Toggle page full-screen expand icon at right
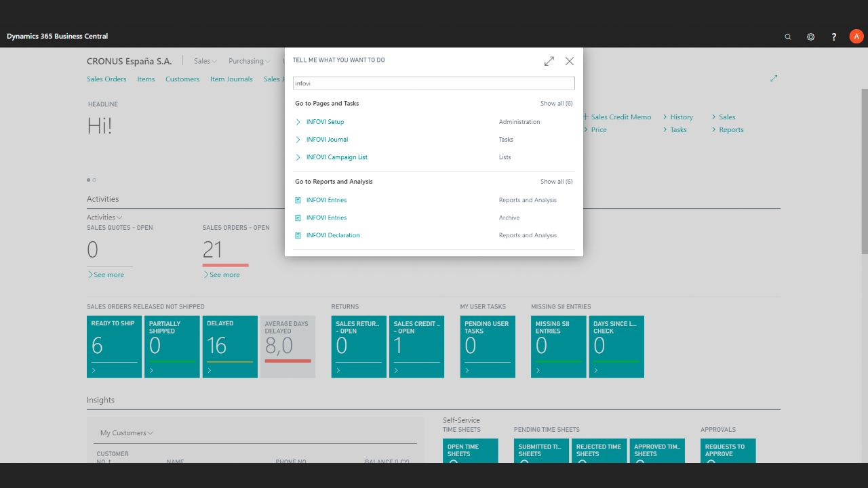868x488 pixels. [774, 79]
